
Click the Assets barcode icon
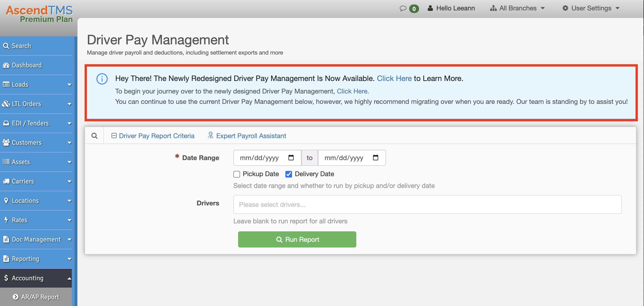click(6, 161)
